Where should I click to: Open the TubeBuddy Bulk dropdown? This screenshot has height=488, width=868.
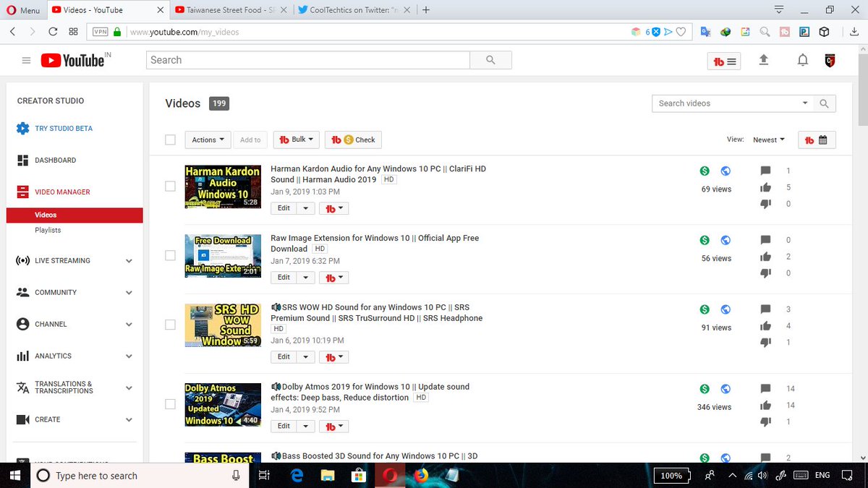[x=296, y=140]
